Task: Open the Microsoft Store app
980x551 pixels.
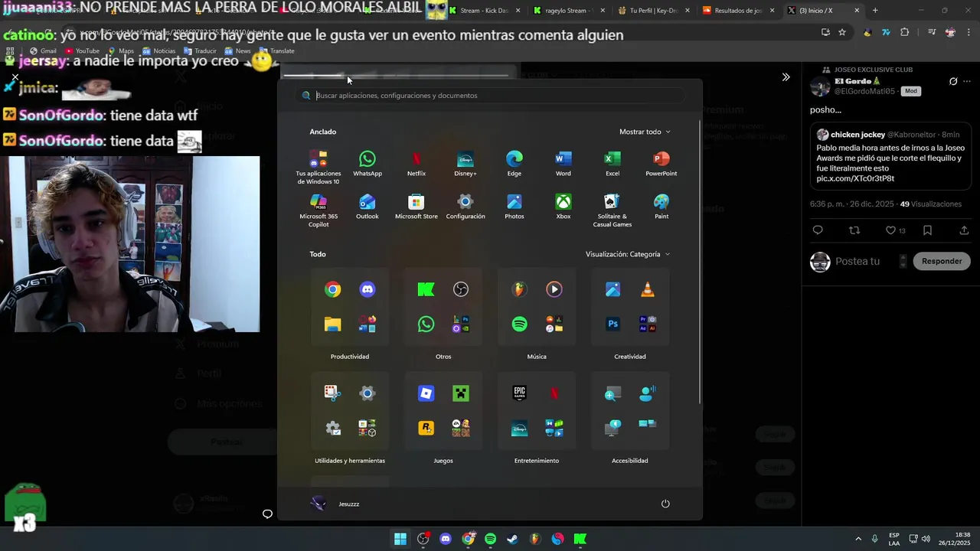Action: 416,207
